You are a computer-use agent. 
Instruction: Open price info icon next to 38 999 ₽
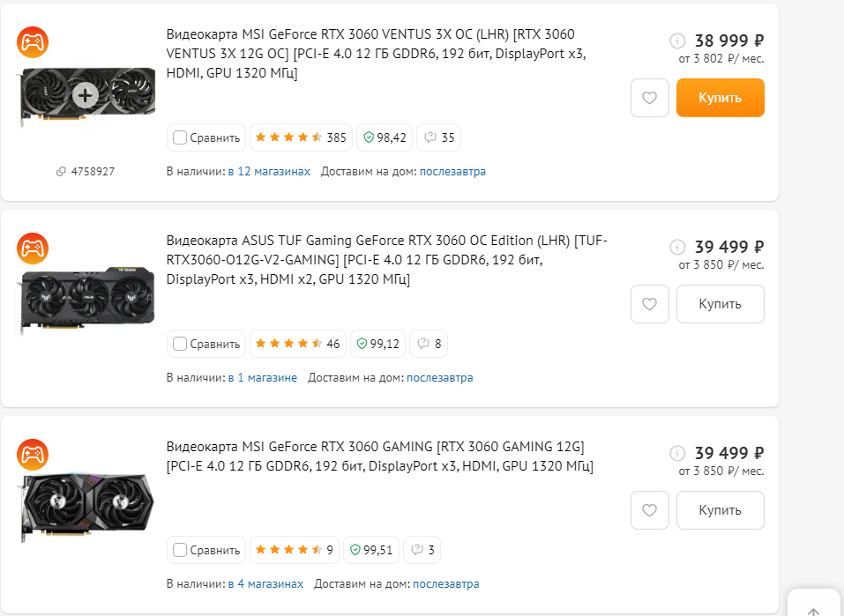coord(677,41)
